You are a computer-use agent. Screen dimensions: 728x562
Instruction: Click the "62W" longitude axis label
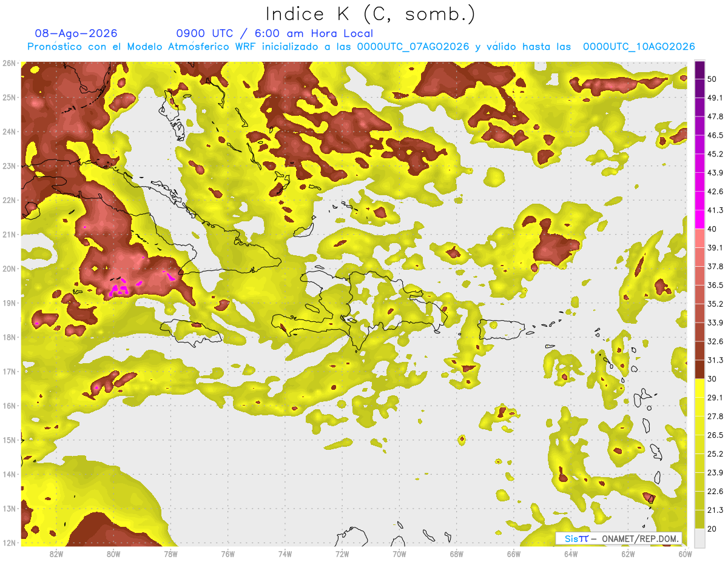(x=628, y=553)
